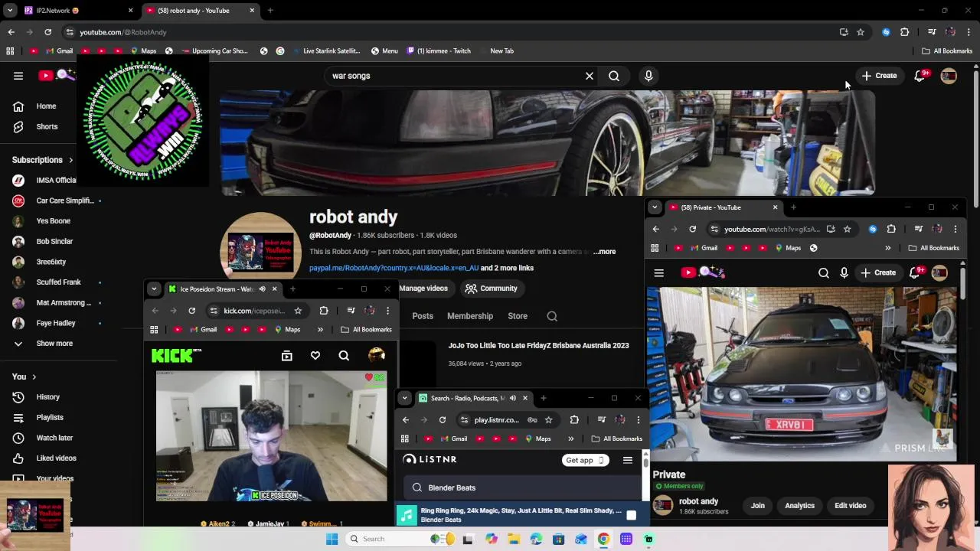Stop the Blender Beats playback in LiSTNR
The height and width of the screenshot is (551, 980).
tap(631, 516)
